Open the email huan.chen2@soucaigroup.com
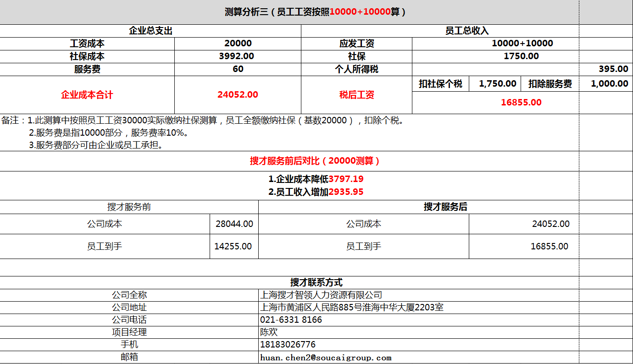633x364 pixels. [326, 358]
